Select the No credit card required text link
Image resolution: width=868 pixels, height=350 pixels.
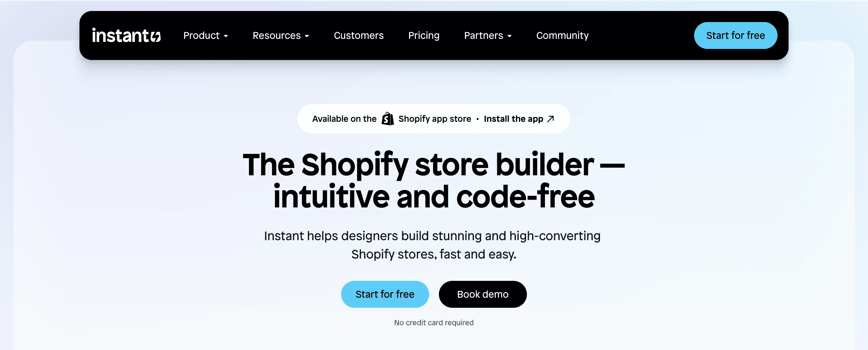pyautogui.click(x=433, y=322)
